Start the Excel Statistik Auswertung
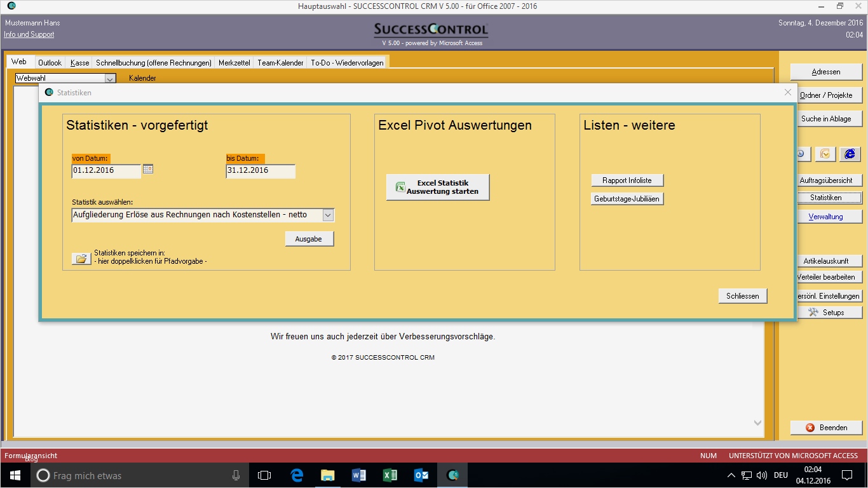The height and width of the screenshot is (488, 868). [438, 187]
